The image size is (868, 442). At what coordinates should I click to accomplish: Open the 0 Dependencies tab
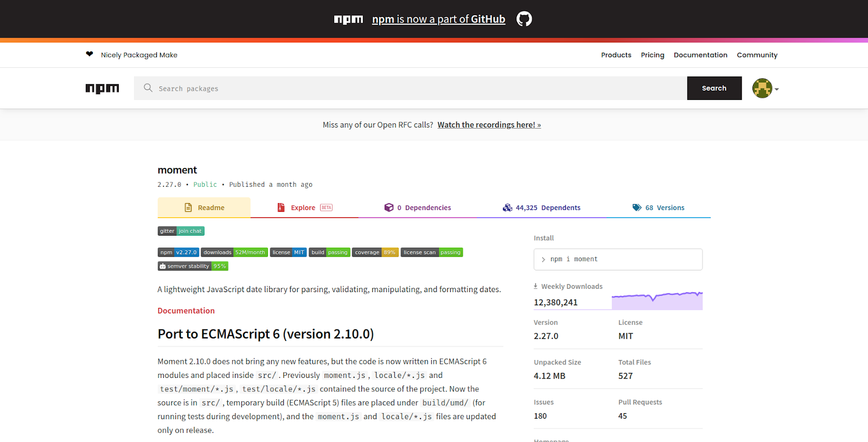(418, 207)
